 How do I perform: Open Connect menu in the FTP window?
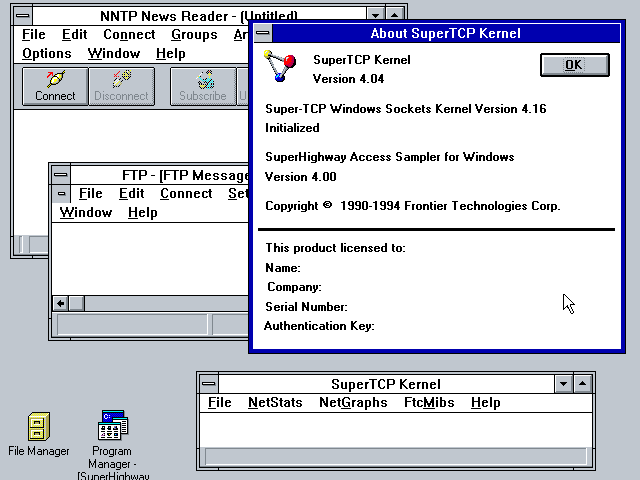tap(186, 193)
